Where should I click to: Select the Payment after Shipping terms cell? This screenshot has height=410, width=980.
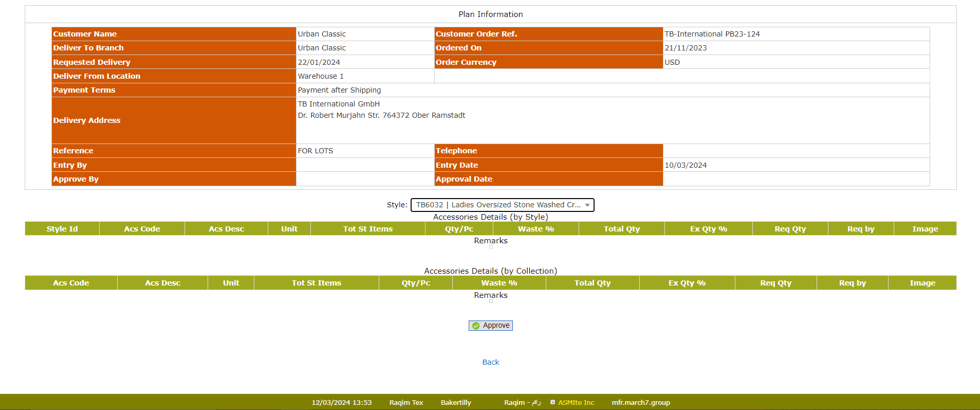click(x=339, y=90)
